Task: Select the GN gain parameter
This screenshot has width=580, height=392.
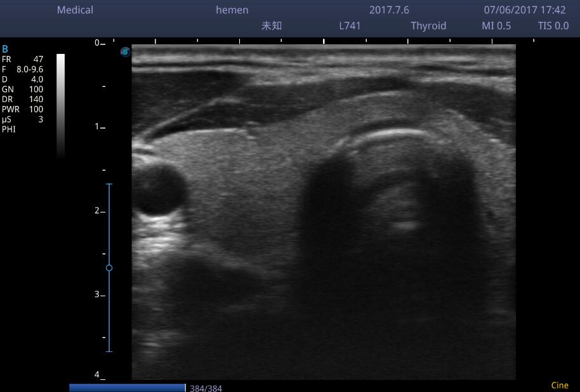Action: click(22, 89)
